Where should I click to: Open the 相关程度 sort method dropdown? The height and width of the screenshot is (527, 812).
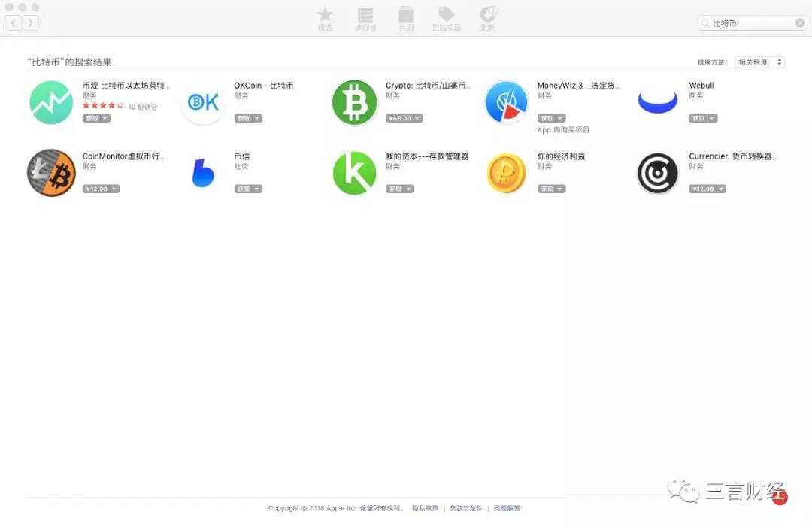click(759, 62)
